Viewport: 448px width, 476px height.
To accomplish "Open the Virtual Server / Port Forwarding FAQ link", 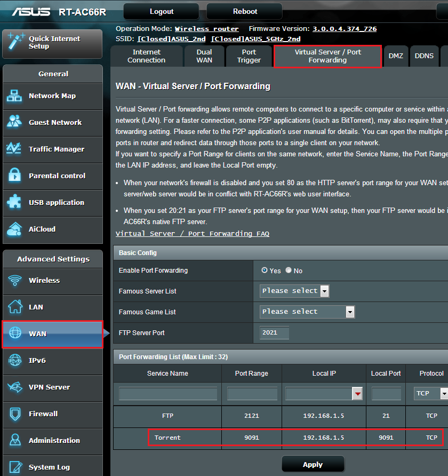I will pyautogui.click(x=192, y=234).
